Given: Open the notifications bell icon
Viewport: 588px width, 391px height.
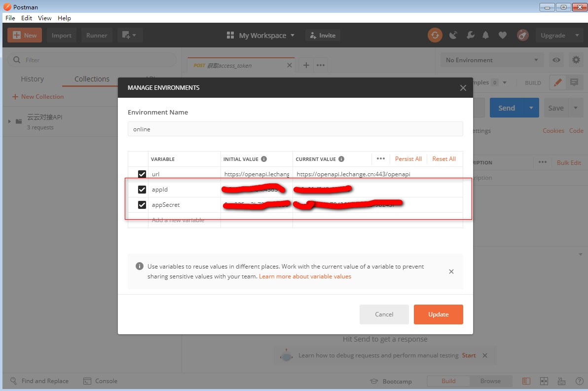Looking at the screenshot, I should 486,35.
